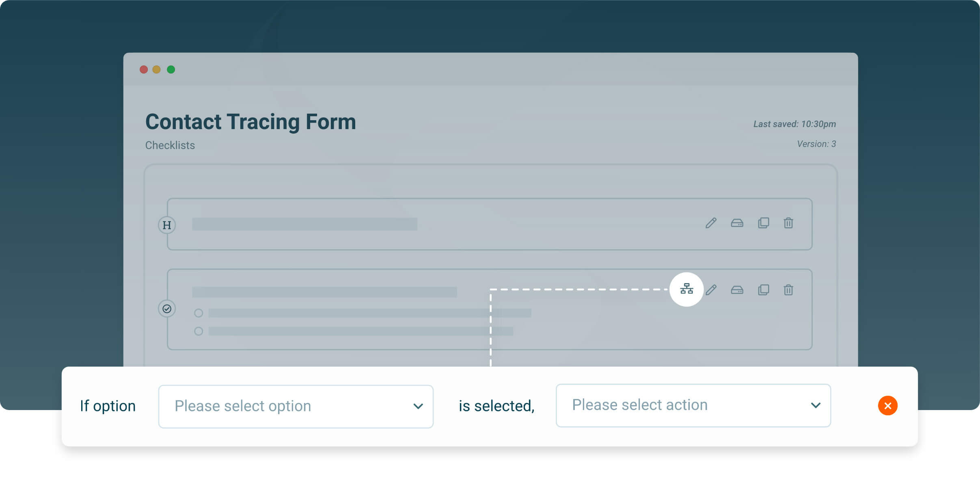This screenshot has width=980, height=488.
Task: Edit the header row with pencil icon
Action: pyautogui.click(x=711, y=223)
